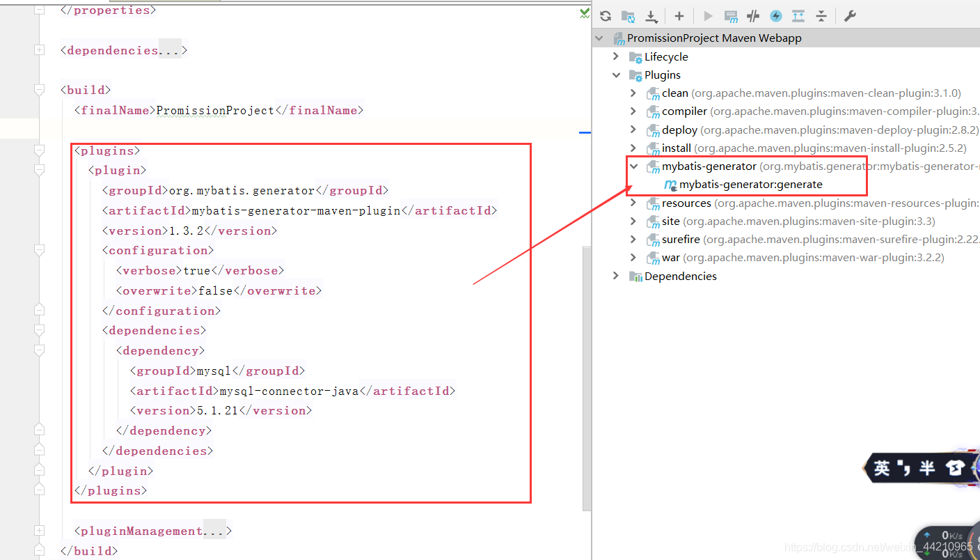
Task: Click the toolbar icon with two upward arrows
Action: [798, 16]
